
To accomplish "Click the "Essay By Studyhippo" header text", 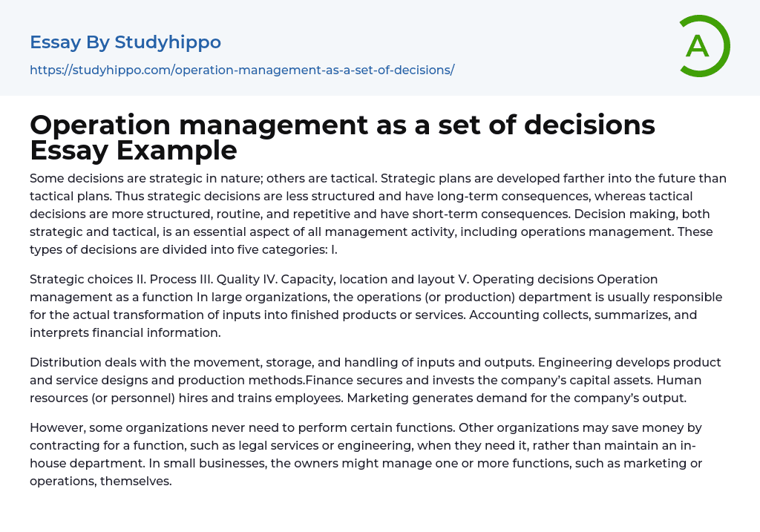I will pyautogui.click(x=125, y=42).
